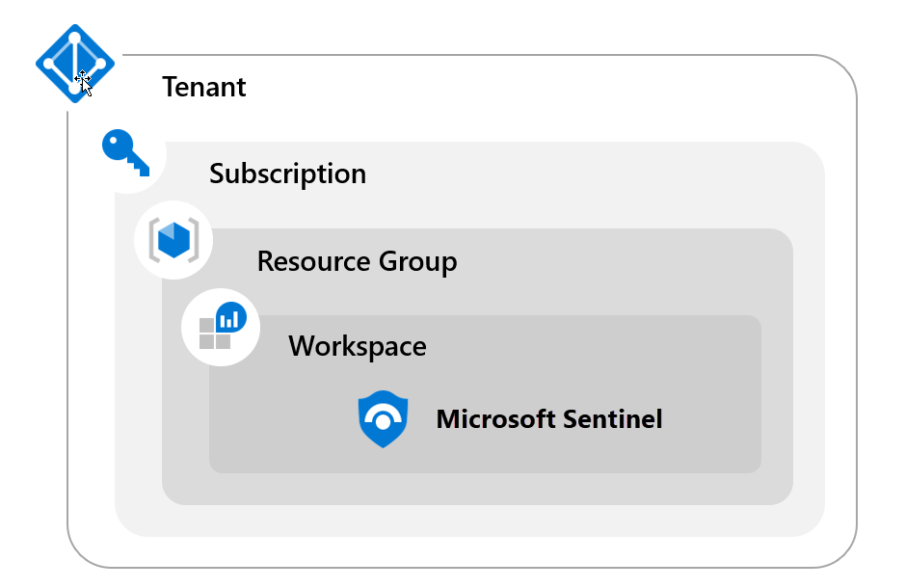Click the Microsoft Sentinel shield icon
The image size is (905, 588).
(383, 419)
